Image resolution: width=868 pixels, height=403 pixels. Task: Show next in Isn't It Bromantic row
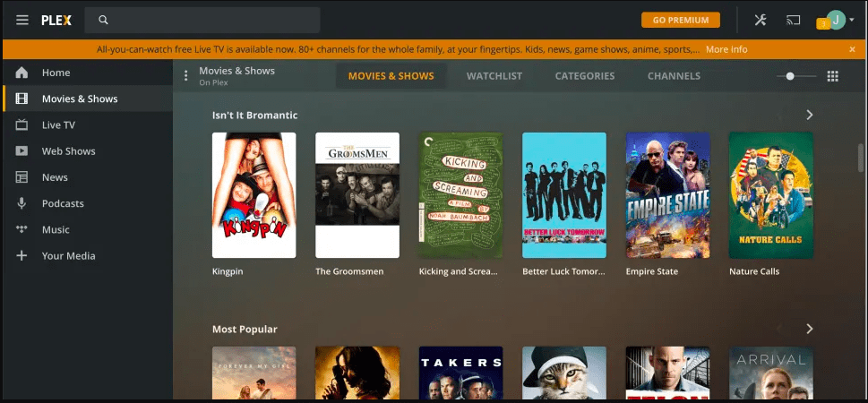tap(809, 115)
